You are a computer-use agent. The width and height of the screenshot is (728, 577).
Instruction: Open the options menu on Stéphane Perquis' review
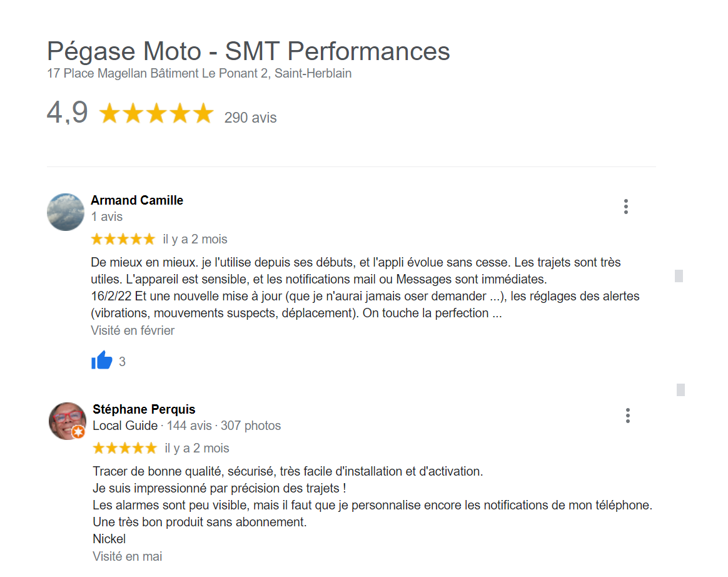pos(627,415)
